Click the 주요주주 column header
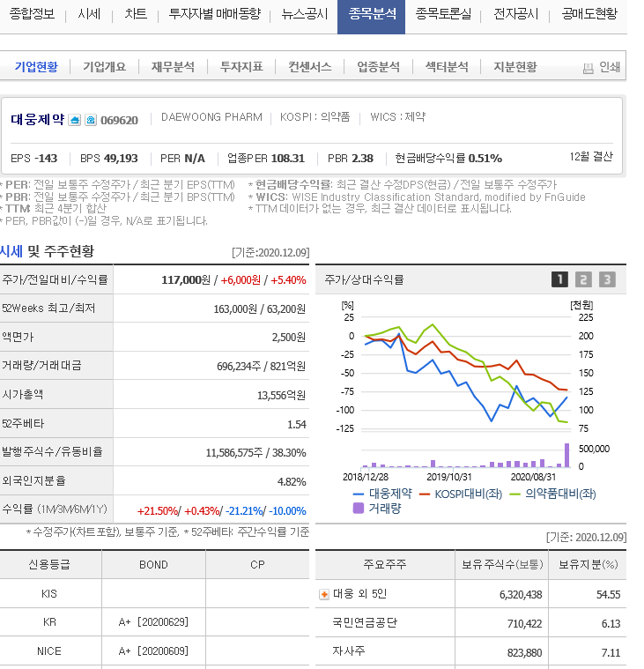Screen dimensions: 644x669 (385, 564)
